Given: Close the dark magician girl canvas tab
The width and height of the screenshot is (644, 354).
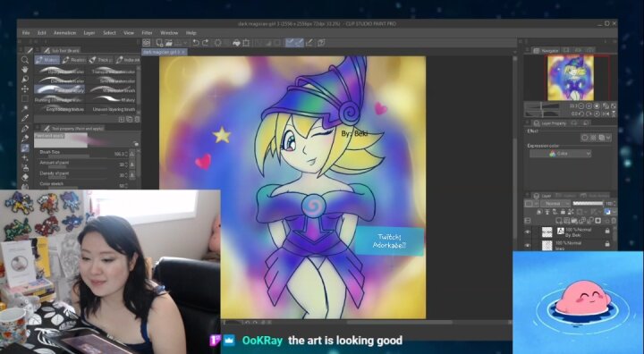Looking at the screenshot, I should pos(183,52).
